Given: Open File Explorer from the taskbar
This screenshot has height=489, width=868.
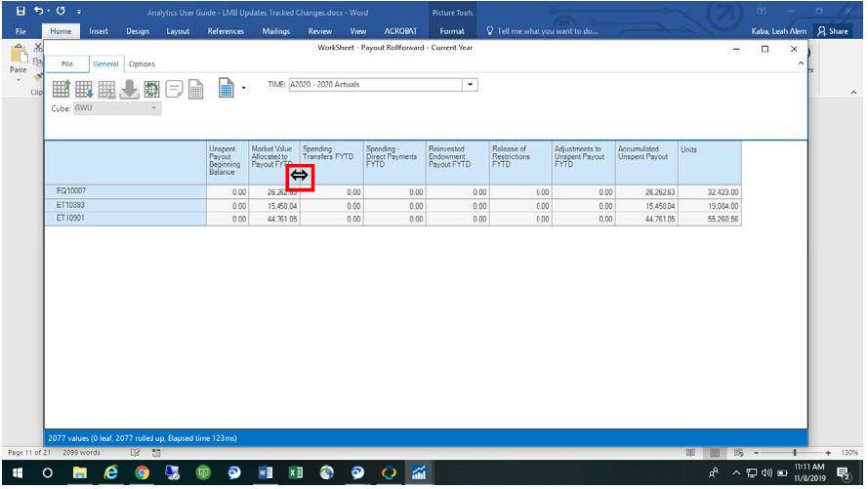Looking at the screenshot, I should [x=80, y=473].
